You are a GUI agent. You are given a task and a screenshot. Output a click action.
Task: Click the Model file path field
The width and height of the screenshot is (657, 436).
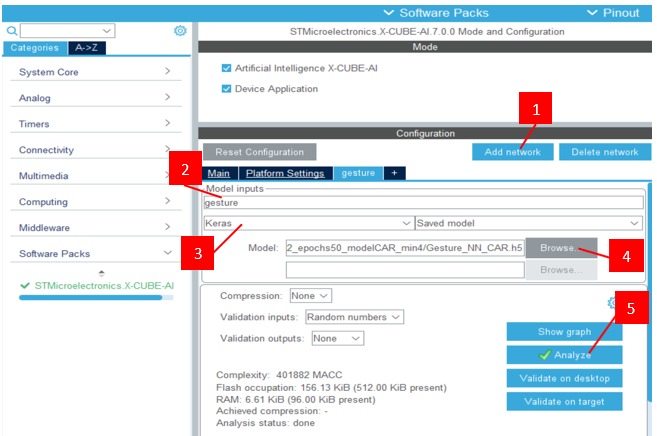point(405,248)
